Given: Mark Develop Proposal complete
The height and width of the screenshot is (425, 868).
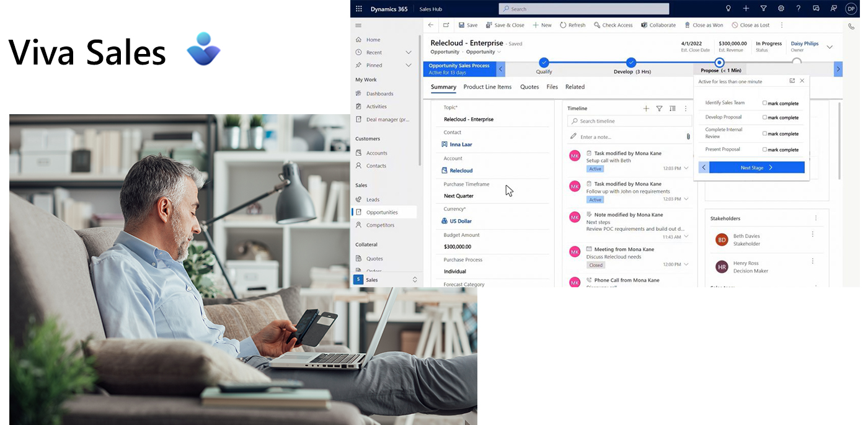Looking at the screenshot, I should [x=764, y=117].
